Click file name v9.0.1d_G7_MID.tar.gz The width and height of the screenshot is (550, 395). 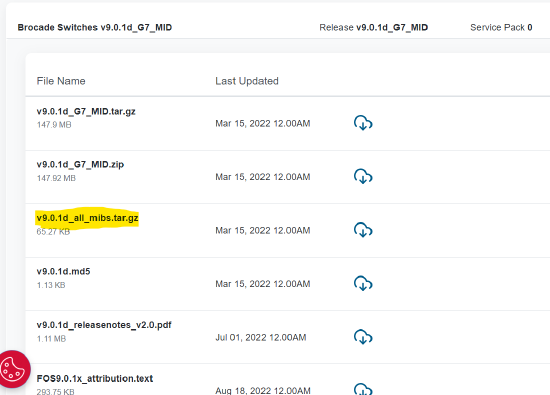click(x=86, y=112)
